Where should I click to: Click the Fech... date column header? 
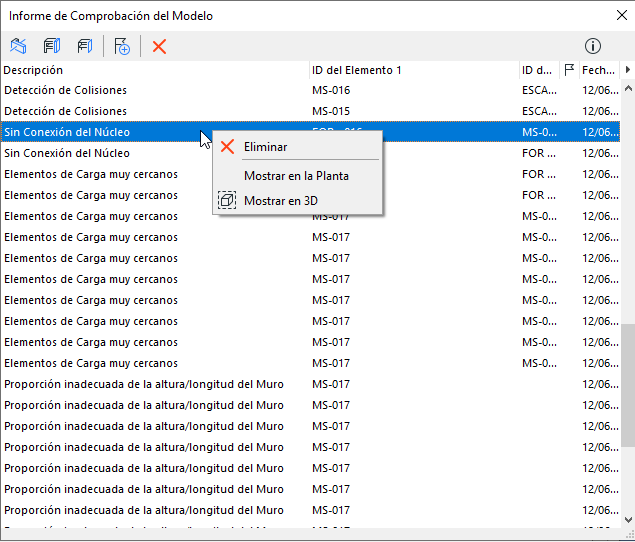click(598, 70)
